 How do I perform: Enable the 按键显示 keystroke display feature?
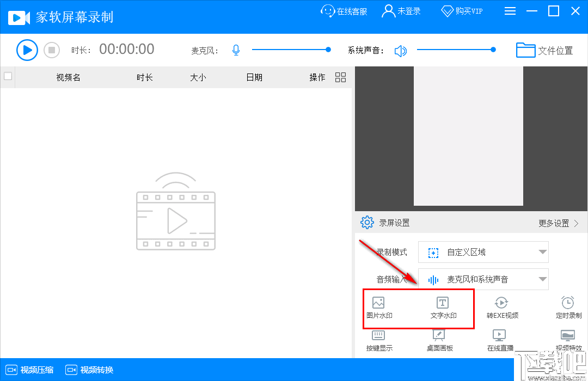379,341
